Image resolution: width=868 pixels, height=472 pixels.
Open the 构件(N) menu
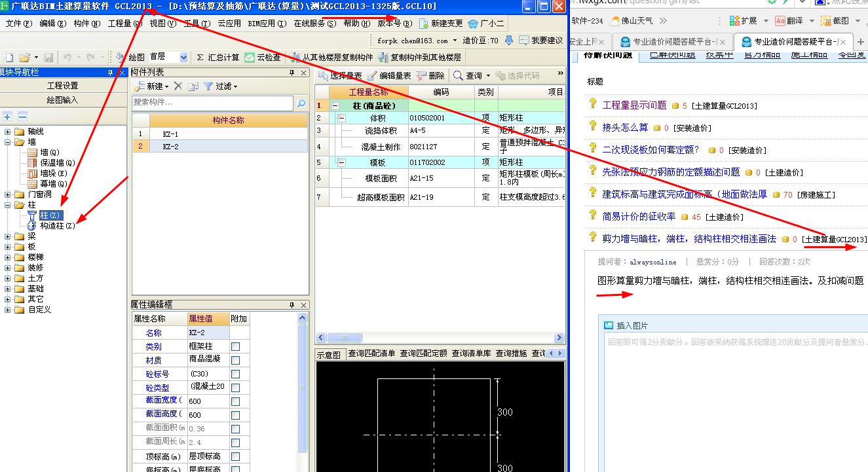coord(86,24)
